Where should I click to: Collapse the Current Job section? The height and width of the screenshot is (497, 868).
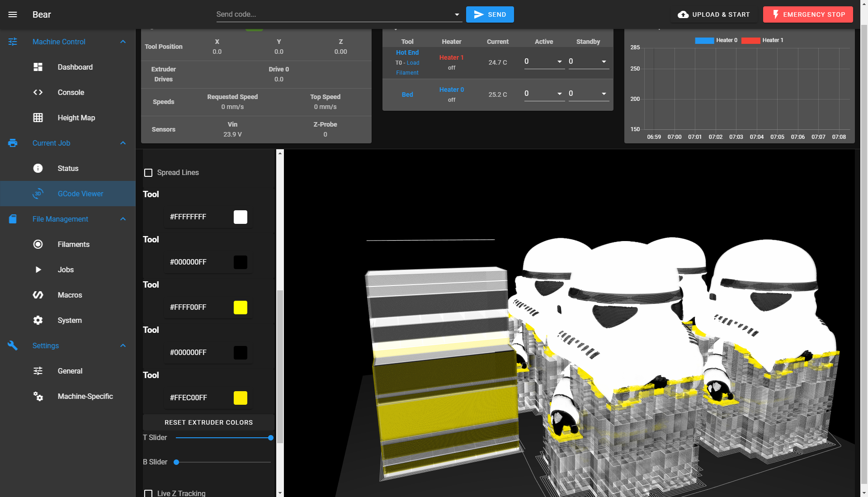(123, 143)
